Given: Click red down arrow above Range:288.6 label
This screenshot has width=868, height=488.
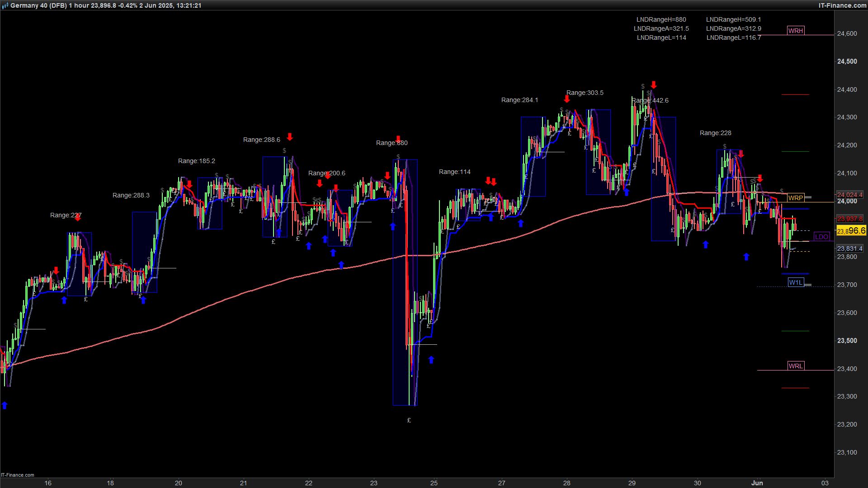Looking at the screenshot, I should point(290,136).
